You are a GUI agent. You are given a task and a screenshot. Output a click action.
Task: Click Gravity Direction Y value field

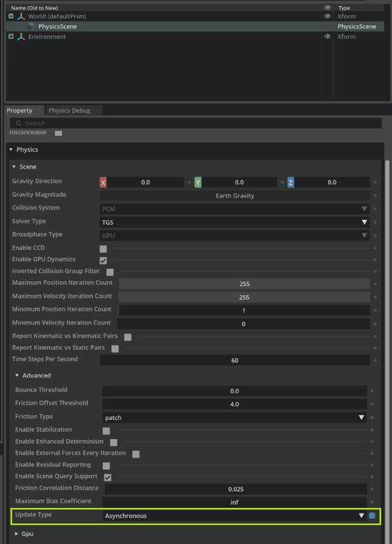click(x=239, y=183)
